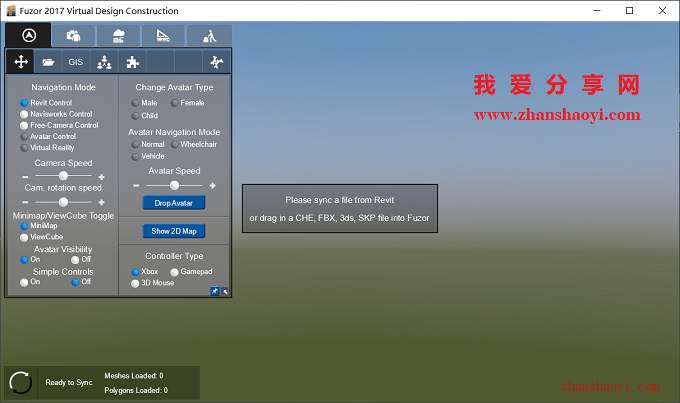Select the ViewCube toggle option
This screenshot has width=680, height=403.
point(42,237)
